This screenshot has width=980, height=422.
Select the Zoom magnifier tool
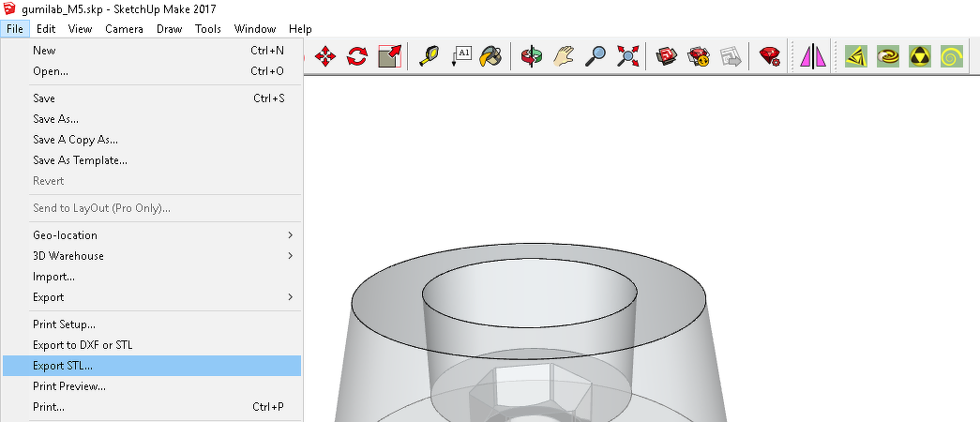595,56
